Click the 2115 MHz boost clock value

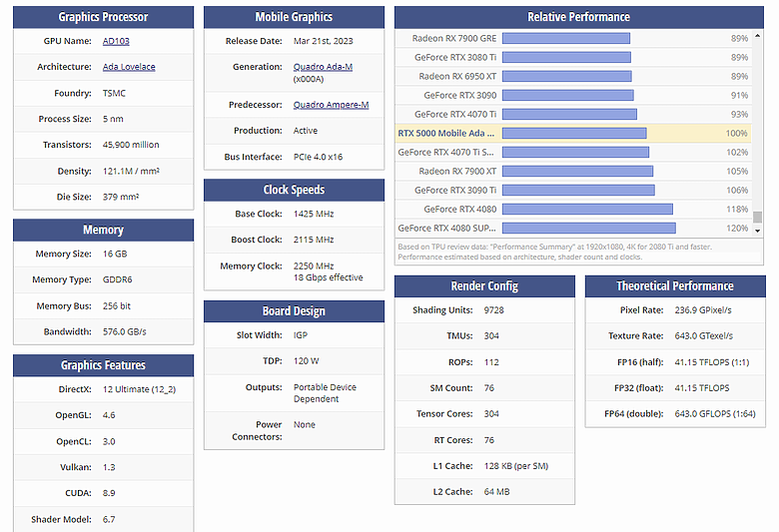(314, 240)
